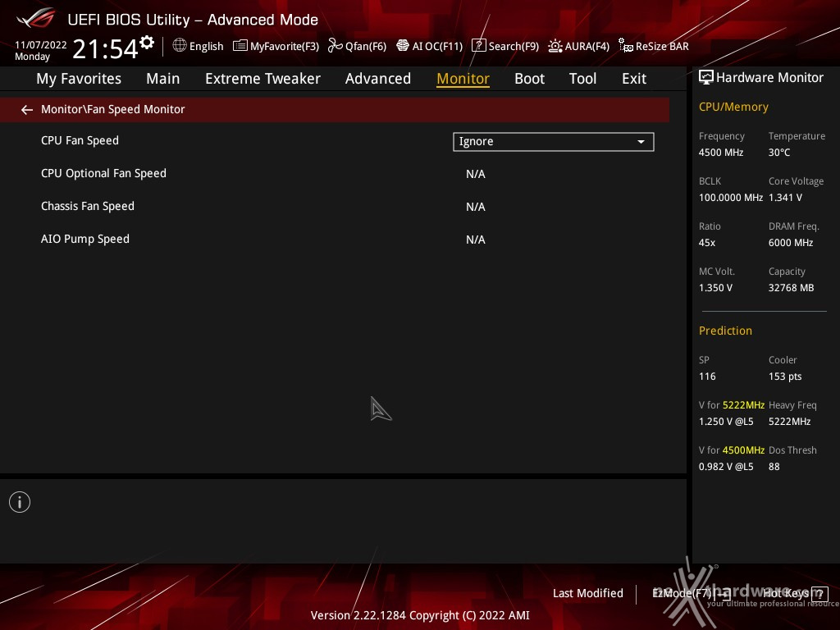Click the N/A value for CPU Optional Fan
The height and width of the screenshot is (630, 840).
[x=475, y=174]
